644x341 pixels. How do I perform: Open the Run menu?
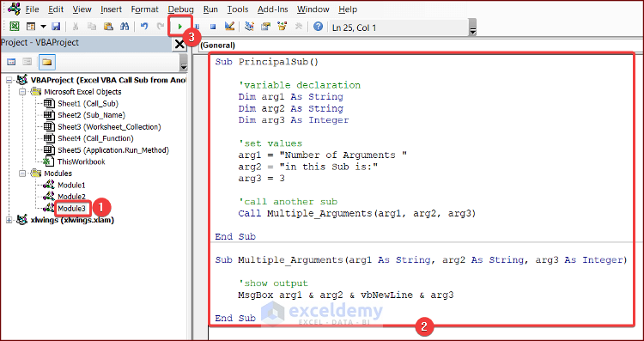tap(210, 9)
